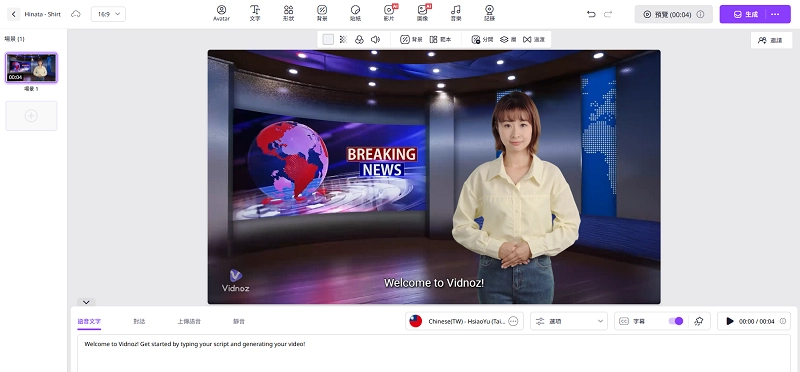Switch to the 上傳語音 tab

(x=189, y=321)
